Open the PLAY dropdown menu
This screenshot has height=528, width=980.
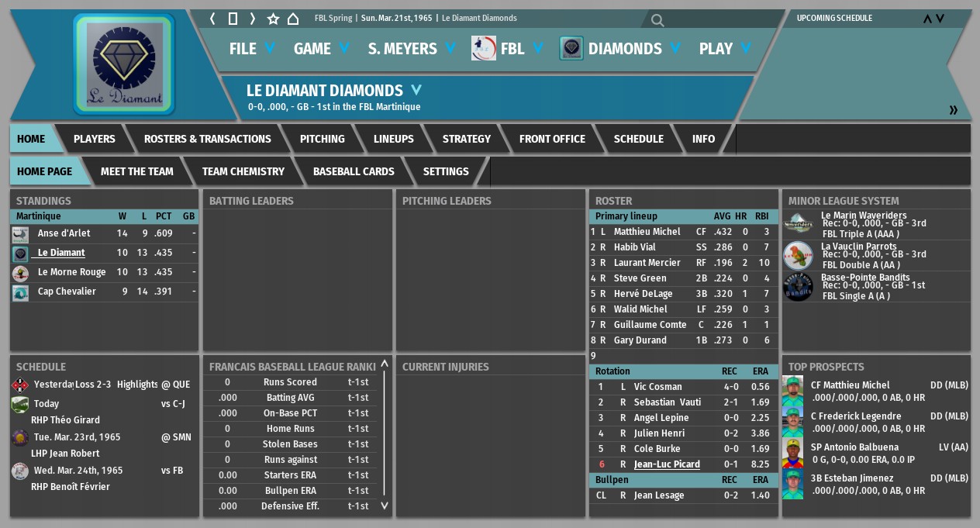coord(725,49)
